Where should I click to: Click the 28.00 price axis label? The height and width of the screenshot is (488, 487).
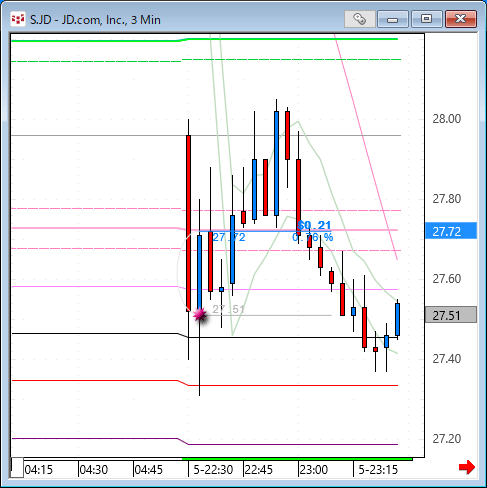pos(447,119)
